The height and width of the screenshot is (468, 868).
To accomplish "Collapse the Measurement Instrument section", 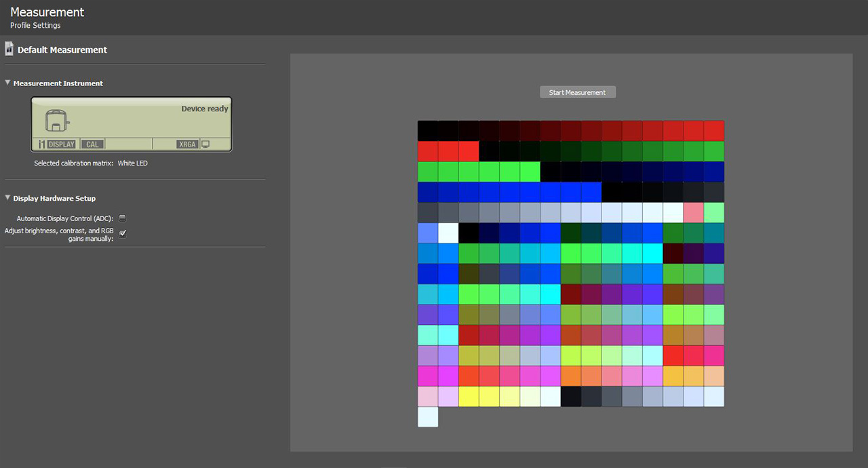I will point(8,83).
